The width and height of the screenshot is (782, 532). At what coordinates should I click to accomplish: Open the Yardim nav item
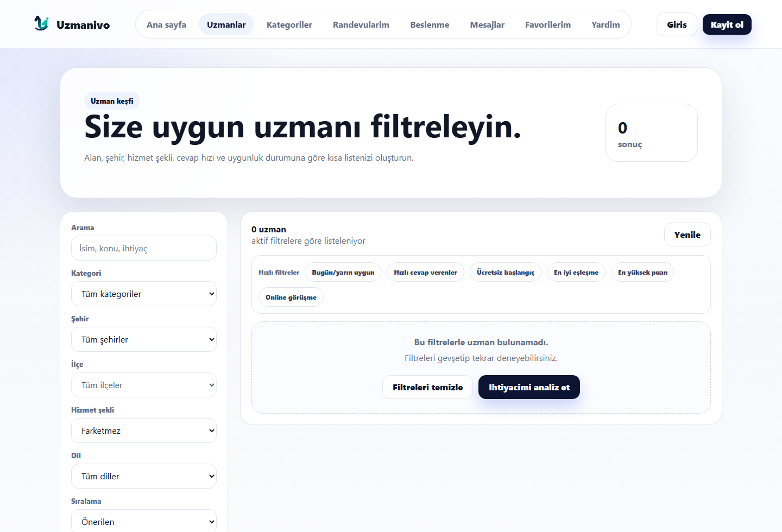(606, 24)
